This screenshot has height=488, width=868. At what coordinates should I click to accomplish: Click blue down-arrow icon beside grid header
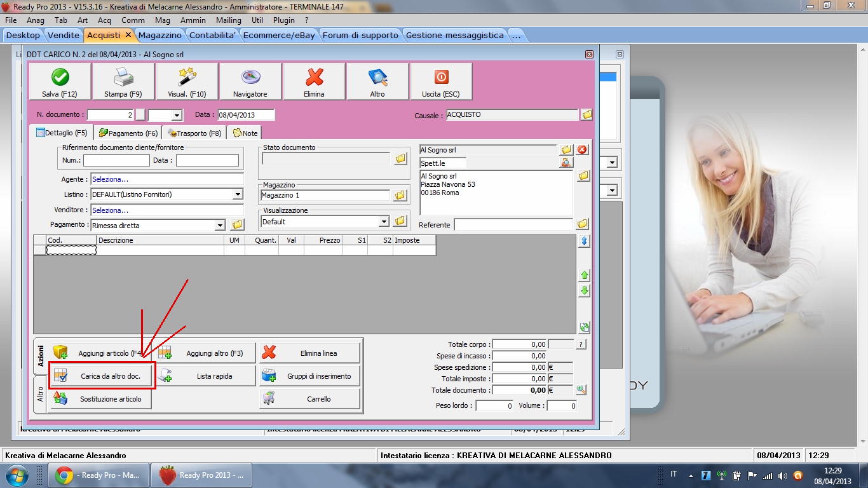[x=585, y=241]
